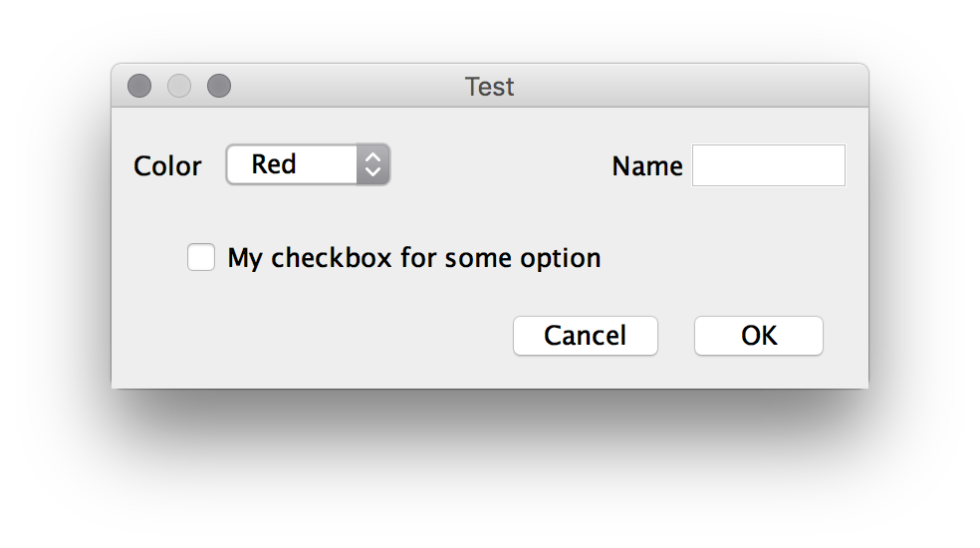980x548 pixels.
Task: Click the downward chevron in the Color popup
Action: coord(372,172)
